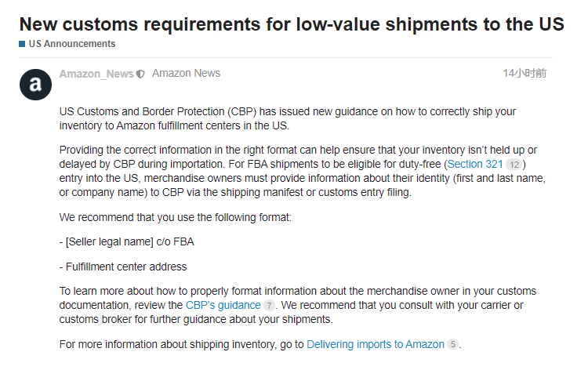Click the 14小时前 post timestamp

524,74
